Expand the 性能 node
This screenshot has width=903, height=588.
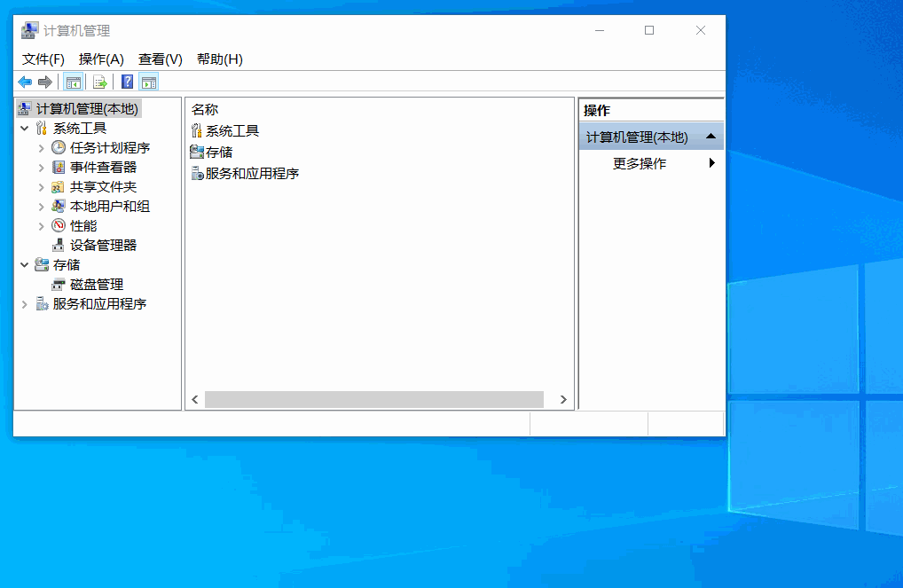[41, 226]
